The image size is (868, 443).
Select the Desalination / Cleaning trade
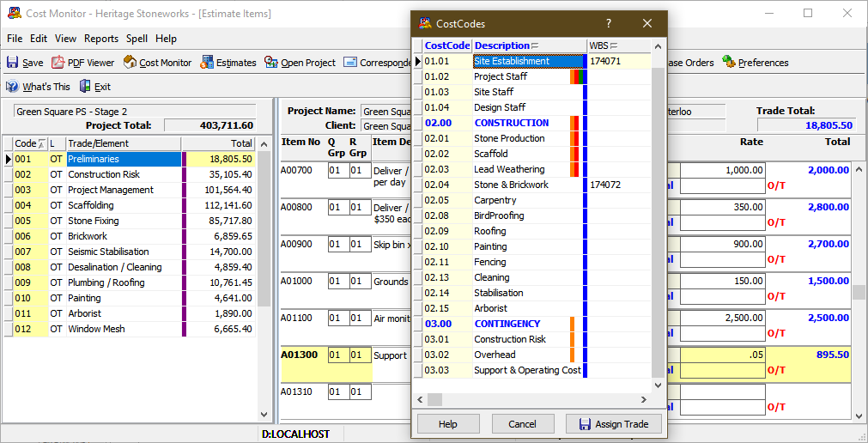(130, 268)
